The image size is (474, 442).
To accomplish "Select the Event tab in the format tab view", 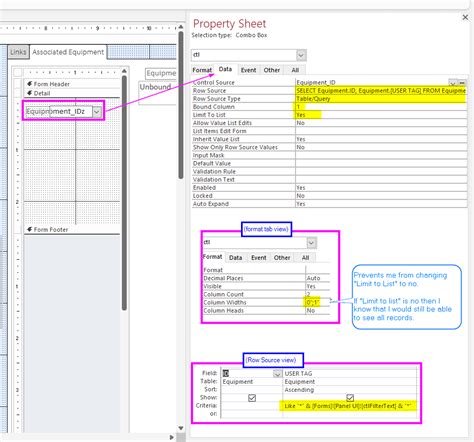I will pyautogui.click(x=259, y=258).
